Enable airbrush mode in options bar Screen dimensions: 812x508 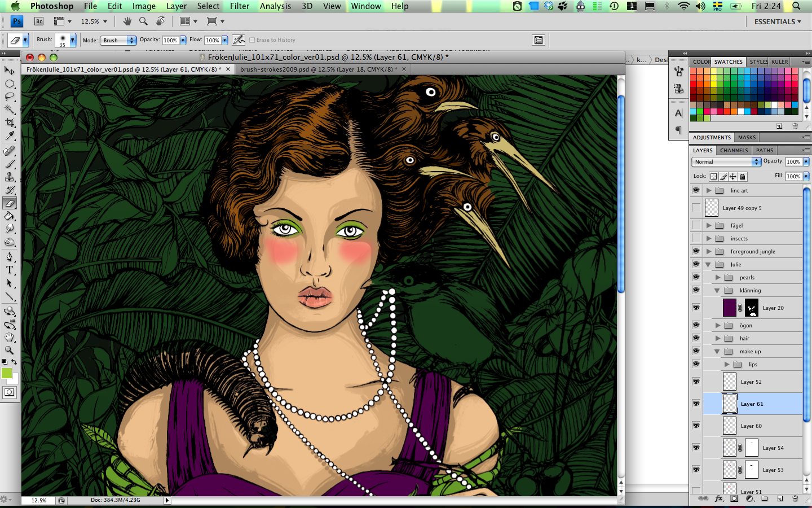point(239,40)
